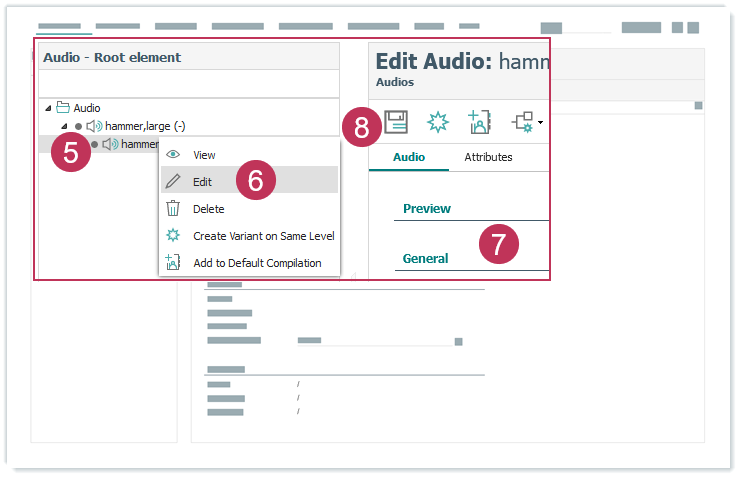Click the search field under Audio - Root element
Screen dimensions: 740x478
(x=188, y=84)
